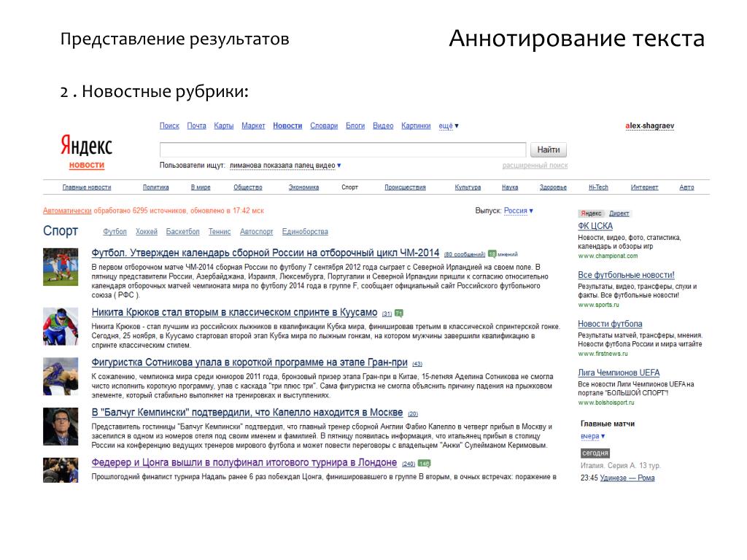Open the green comments badge beside Крюков headline
The image size is (747, 560).
tap(399, 314)
